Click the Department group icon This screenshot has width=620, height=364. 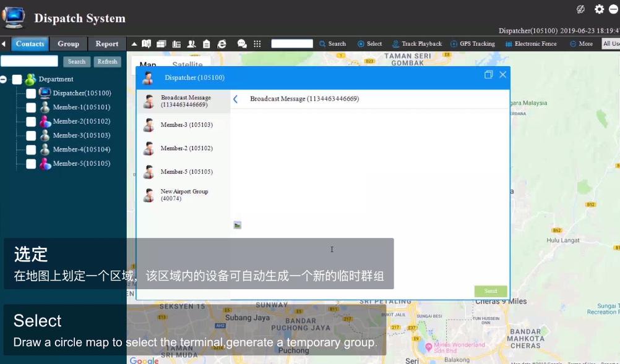tap(30, 79)
